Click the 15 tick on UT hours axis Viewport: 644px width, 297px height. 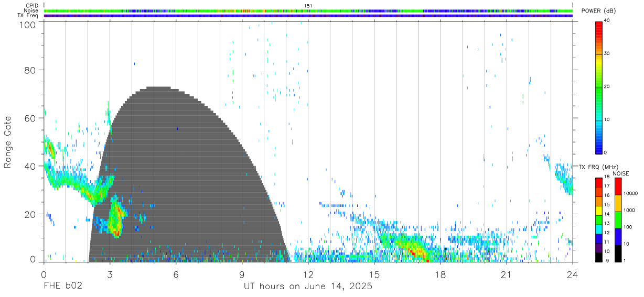[374, 274]
